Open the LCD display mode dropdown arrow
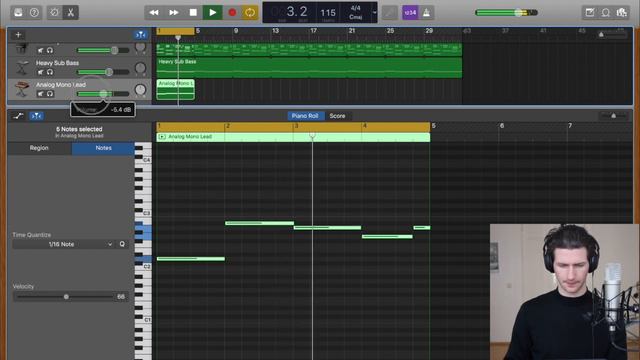Image resolution: width=640 pixels, height=360 pixels. coord(374,12)
